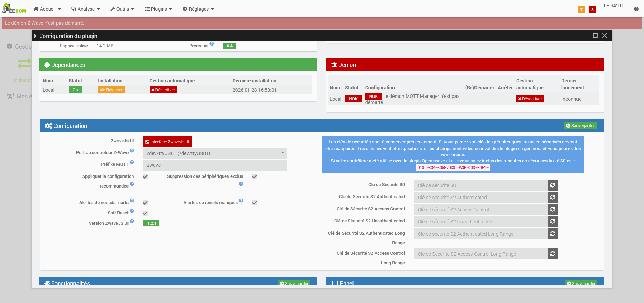
Task: Click the Préfixe MQTT input field
Action: pyautogui.click(x=215, y=165)
